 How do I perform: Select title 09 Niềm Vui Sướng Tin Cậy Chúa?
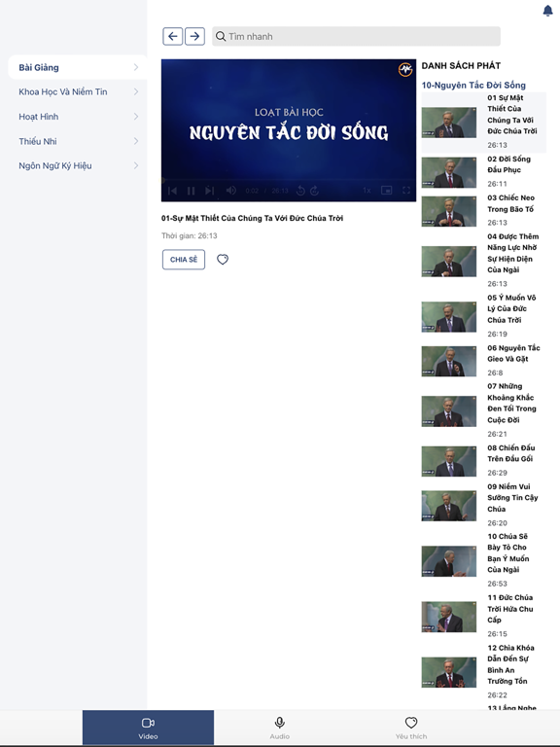click(512, 498)
